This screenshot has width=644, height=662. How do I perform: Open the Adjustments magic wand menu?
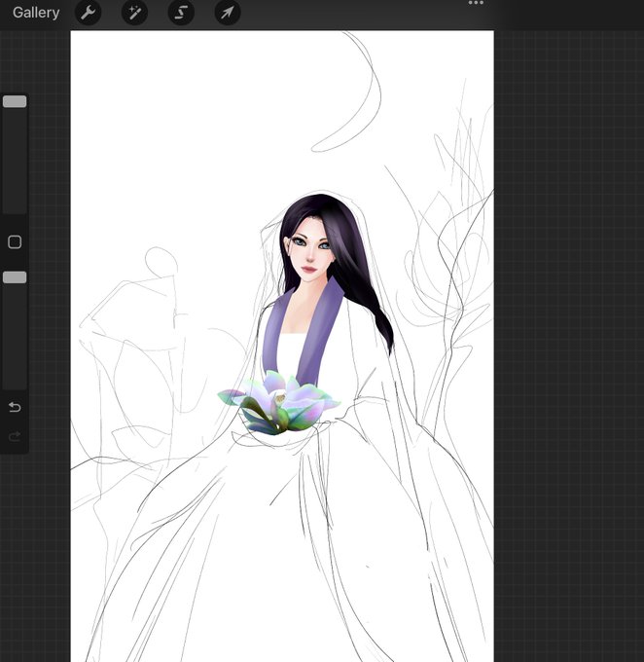click(134, 13)
